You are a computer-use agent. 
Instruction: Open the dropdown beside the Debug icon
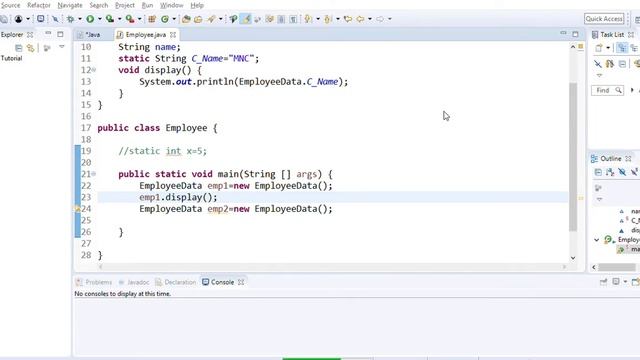coord(80,19)
